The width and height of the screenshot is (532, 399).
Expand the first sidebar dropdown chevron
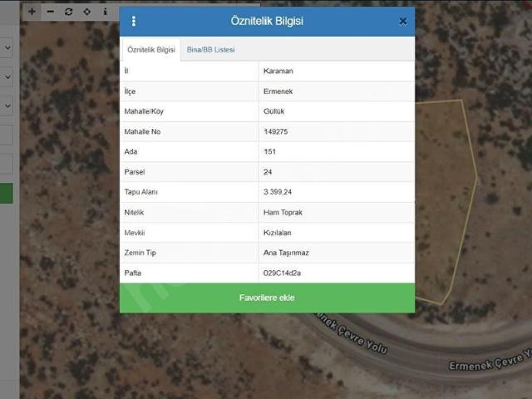[7, 48]
